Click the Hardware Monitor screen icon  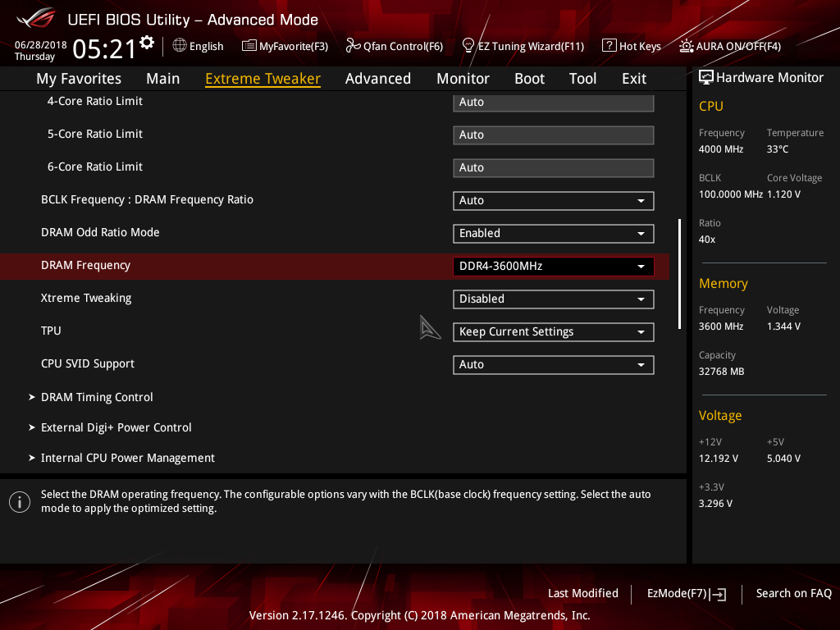(706, 78)
